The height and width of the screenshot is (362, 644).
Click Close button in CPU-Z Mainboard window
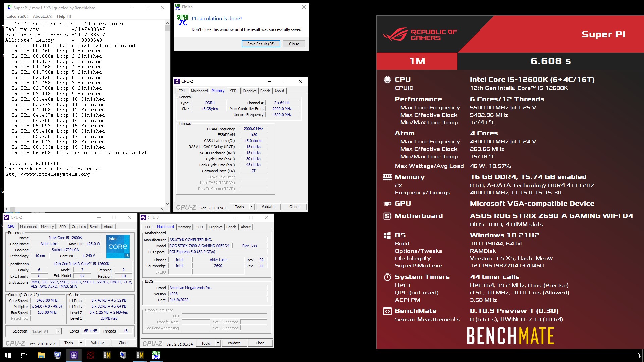[x=260, y=343]
